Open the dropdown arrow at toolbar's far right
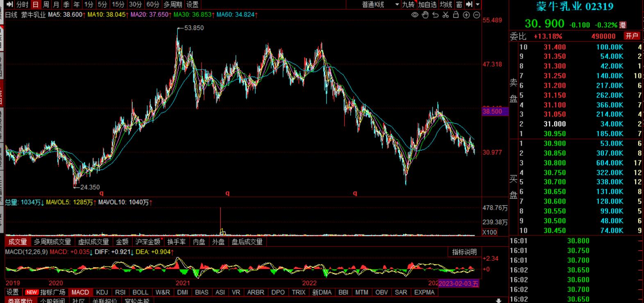The width and height of the screenshot is (644, 303). [x=478, y=5]
